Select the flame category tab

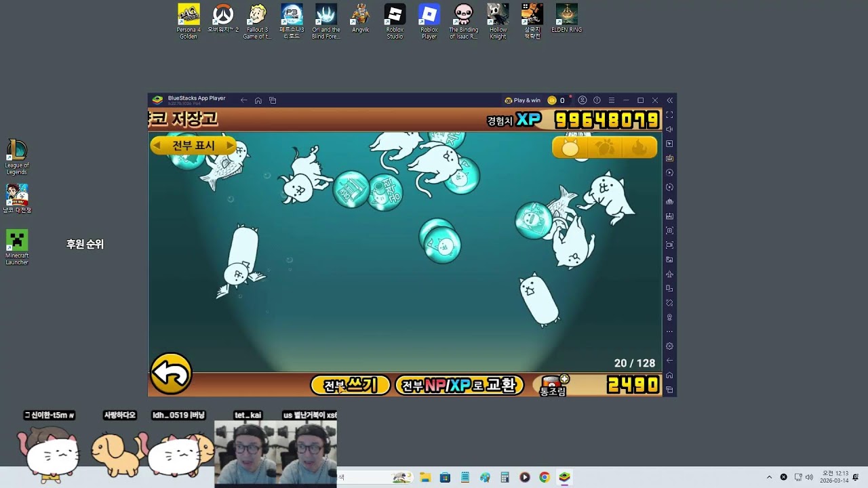click(x=639, y=148)
